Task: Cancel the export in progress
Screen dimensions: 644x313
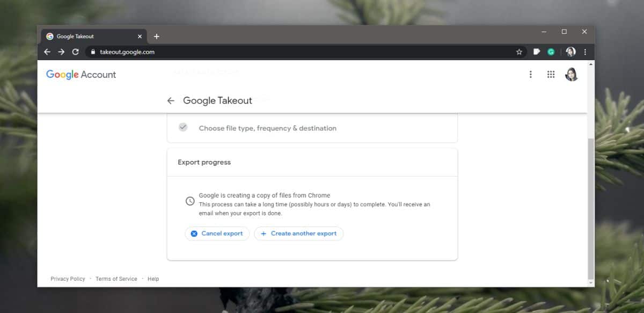Action: (217, 234)
